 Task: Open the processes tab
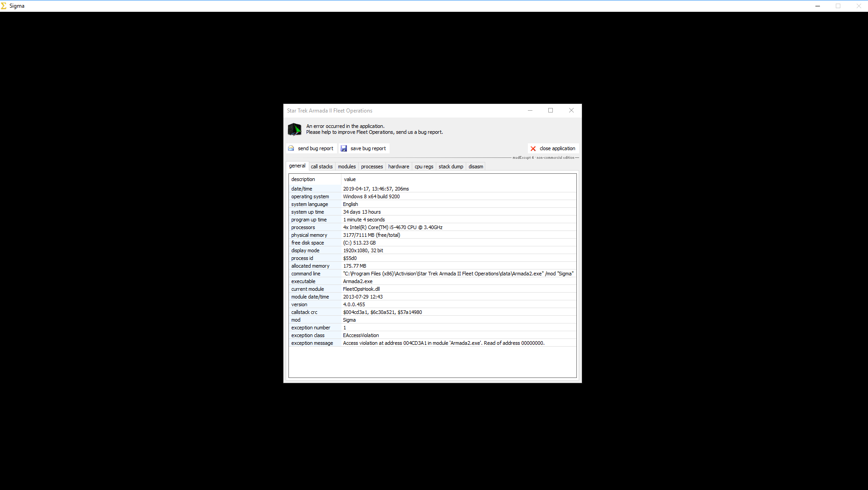[x=372, y=167]
